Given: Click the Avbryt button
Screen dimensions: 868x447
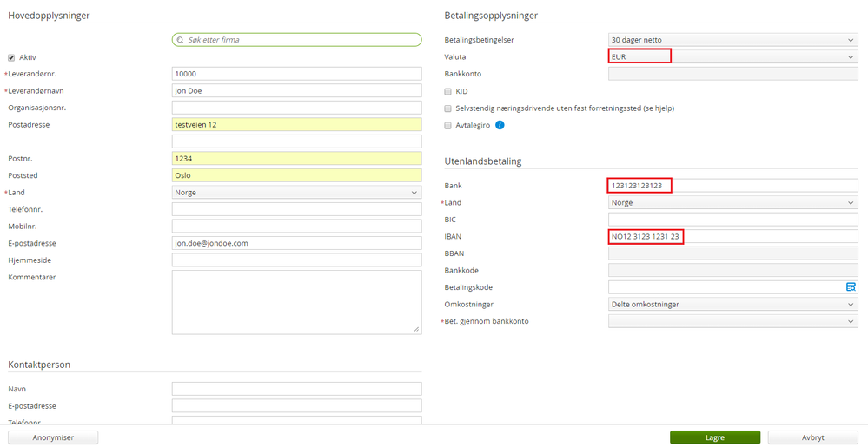Looking at the screenshot, I should tap(812, 437).
